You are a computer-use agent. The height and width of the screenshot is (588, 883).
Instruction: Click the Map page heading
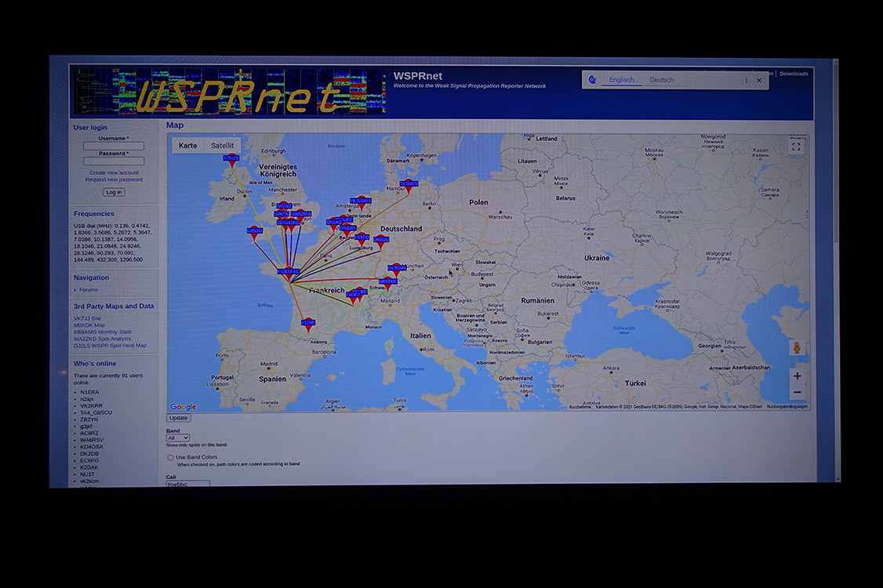click(x=175, y=125)
